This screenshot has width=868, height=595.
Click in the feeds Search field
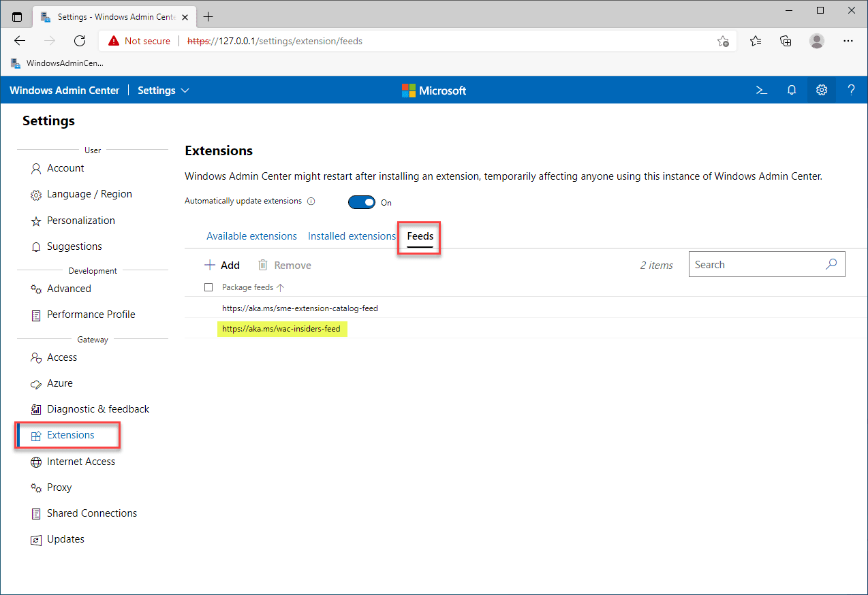(x=756, y=265)
